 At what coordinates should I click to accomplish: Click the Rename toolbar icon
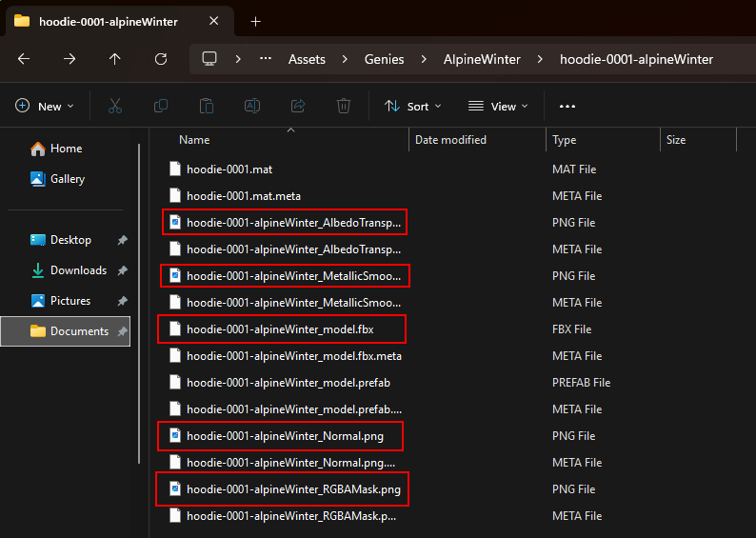(x=252, y=106)
